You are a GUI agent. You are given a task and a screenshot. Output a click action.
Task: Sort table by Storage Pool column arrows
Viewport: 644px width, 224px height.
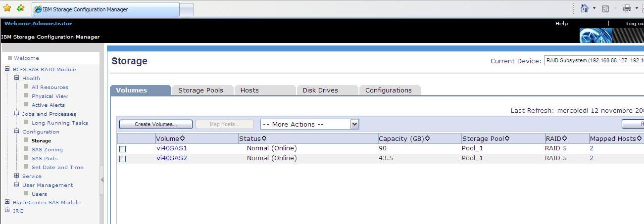pyautogui.click(x=507, y=138)
